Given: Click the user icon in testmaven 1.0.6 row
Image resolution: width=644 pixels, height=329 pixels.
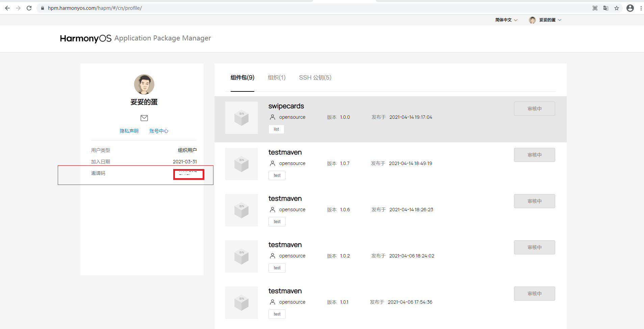Looking at the screenshot, I should [x=273, y=210].
